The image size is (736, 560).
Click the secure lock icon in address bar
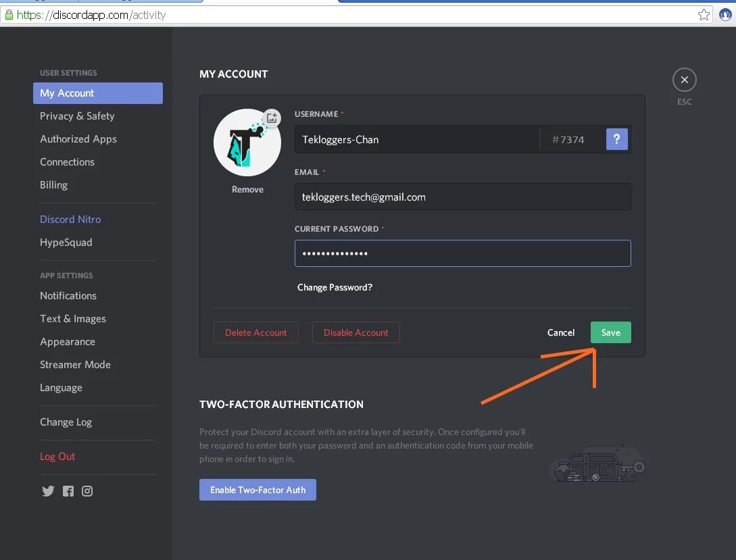pos(9,15)
